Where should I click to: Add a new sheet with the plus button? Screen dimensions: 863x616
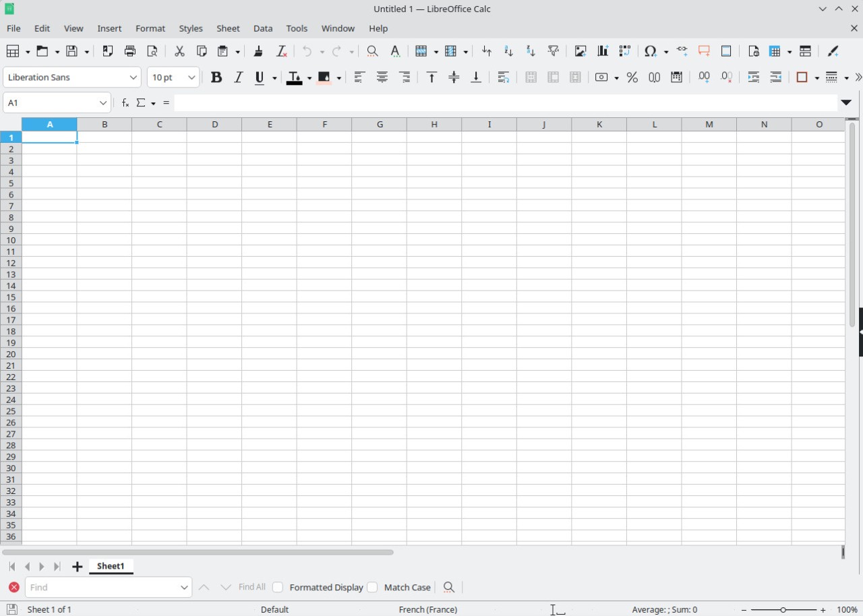(77, 566)
